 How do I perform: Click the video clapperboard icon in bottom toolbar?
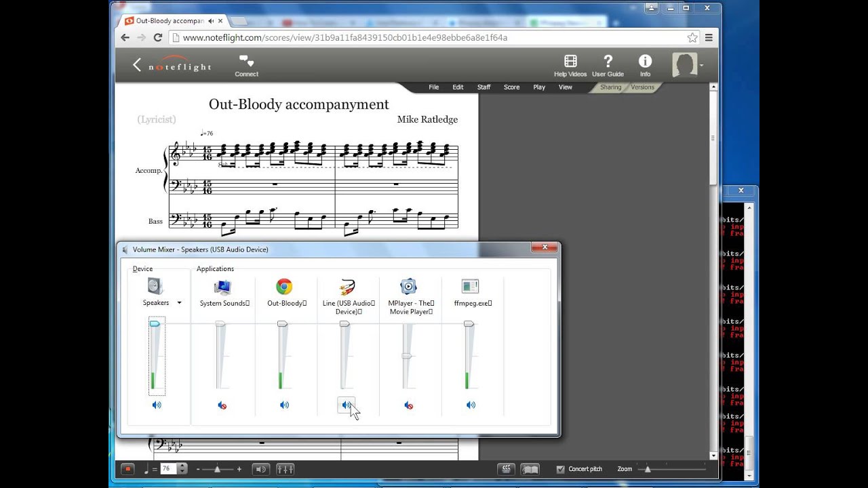(506, 469)
